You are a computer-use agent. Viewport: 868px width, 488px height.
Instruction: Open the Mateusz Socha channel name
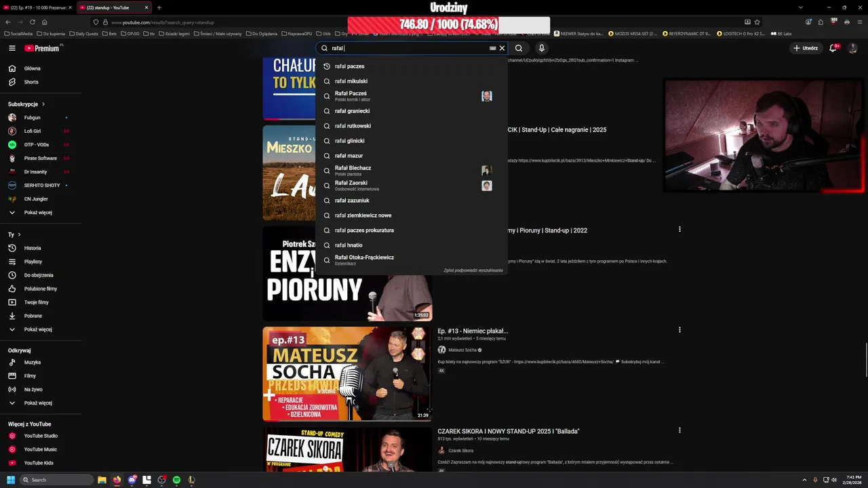pyautogui.click(x=462, y=350)
